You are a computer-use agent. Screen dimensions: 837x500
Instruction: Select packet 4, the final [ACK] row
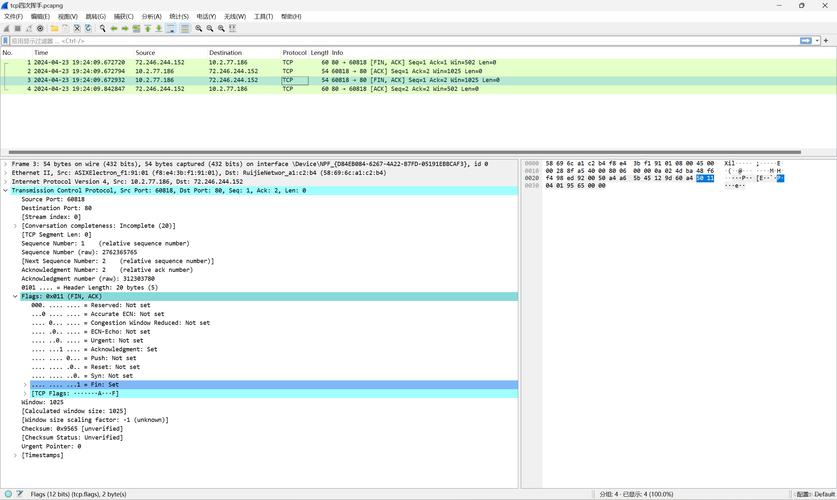tap(418, 89)
